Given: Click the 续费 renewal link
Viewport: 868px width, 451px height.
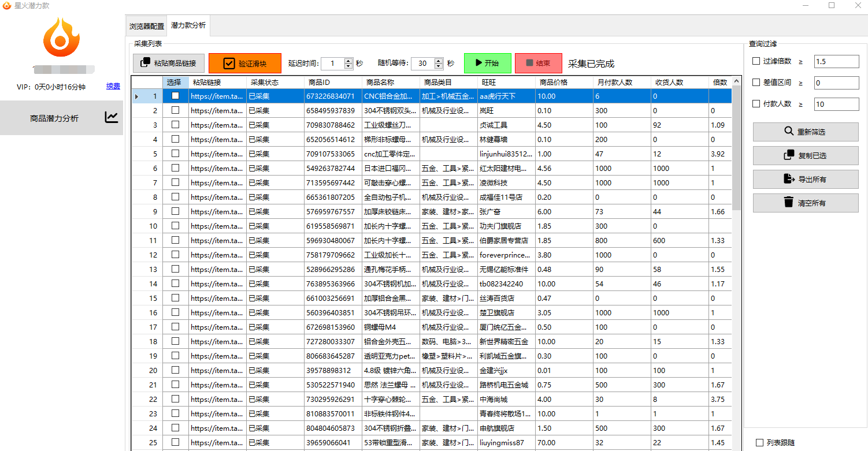Looking at the screenshot, I should click(113, 86).
